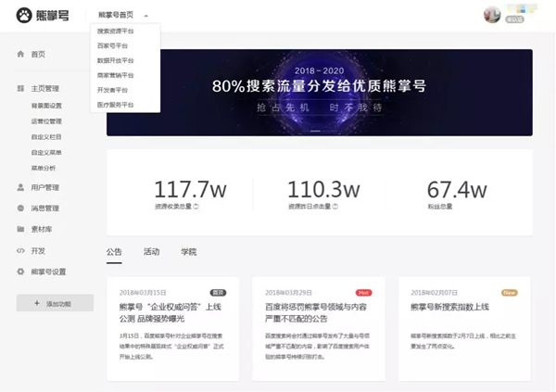Select 搜索资源平台 from the dropdown
Screen dimensions: 556x392
tap(115, 32)
